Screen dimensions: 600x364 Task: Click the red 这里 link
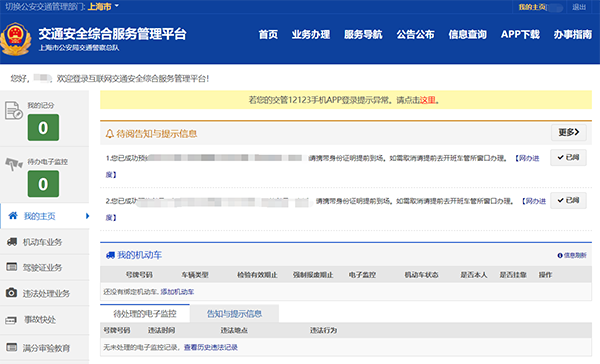click(428, 100)
